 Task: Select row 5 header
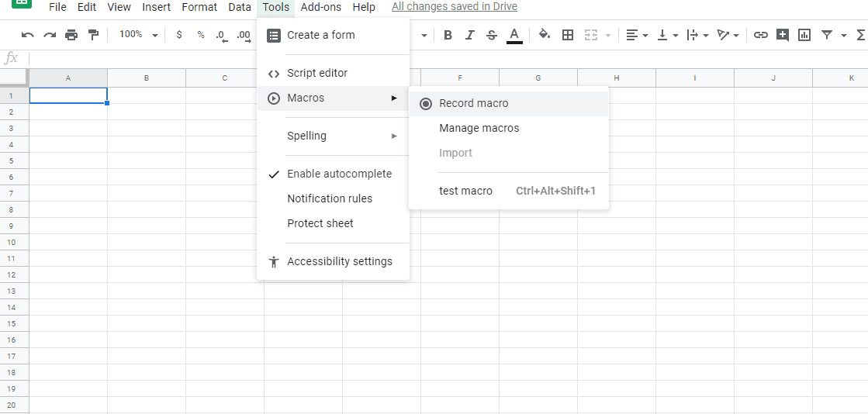(15, 161)
